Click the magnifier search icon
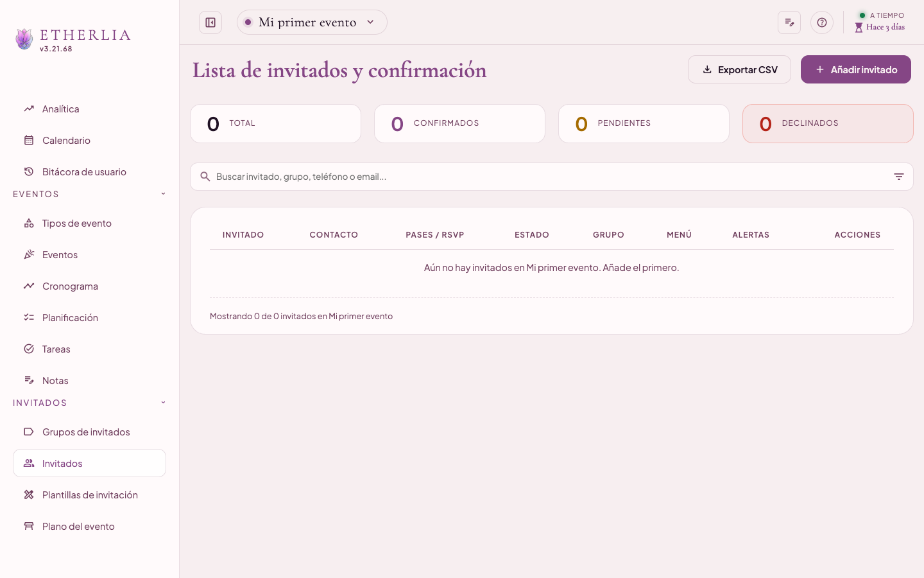924x578 pixels. coord(205,177)
